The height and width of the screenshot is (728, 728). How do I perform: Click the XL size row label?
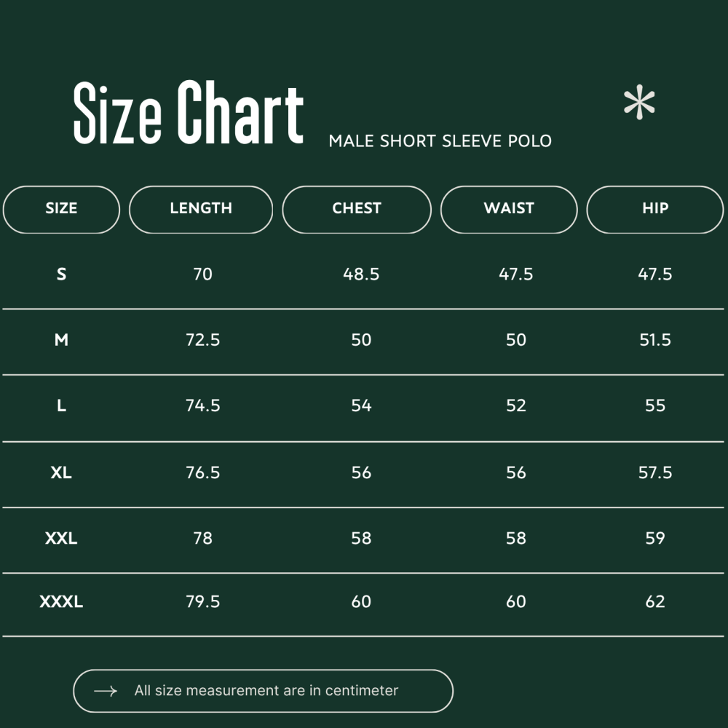coord(61,472)
